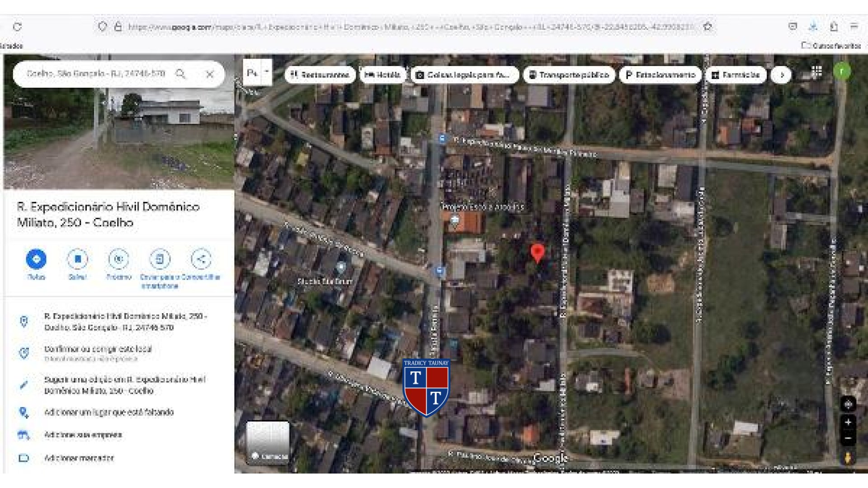This screenshot has height=488, width=868.
Task: Select the Restaurantes filter chip
Action: [x=320, y=75]
